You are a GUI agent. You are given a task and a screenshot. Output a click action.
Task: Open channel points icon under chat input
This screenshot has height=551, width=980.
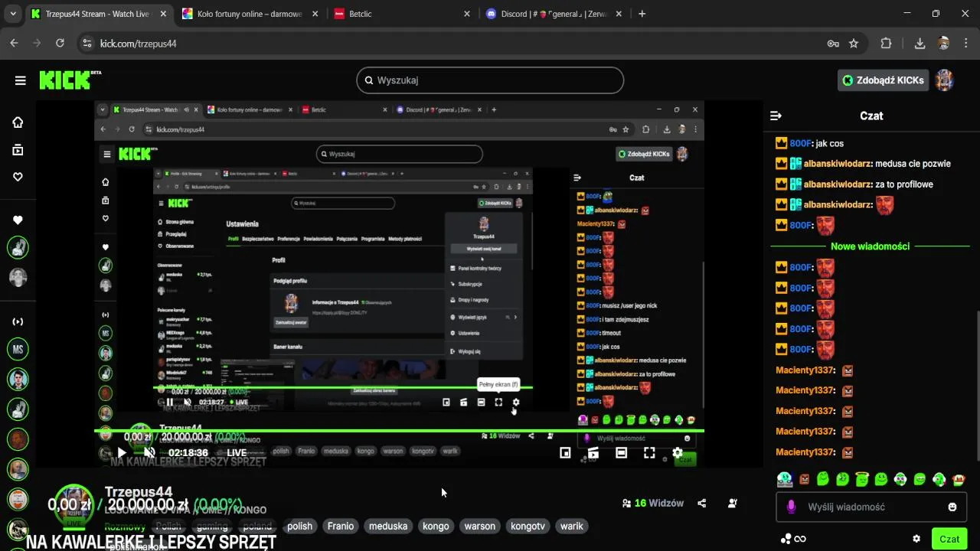(x=793, y=539)
